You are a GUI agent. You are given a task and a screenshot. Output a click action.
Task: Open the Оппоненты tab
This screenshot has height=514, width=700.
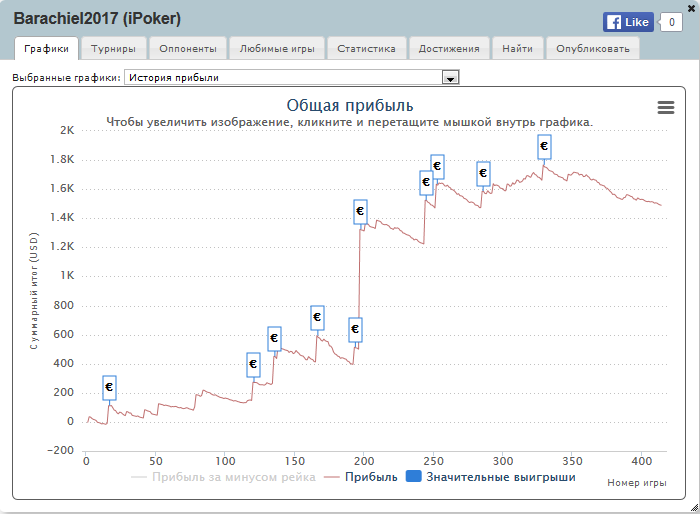(188, 48)
